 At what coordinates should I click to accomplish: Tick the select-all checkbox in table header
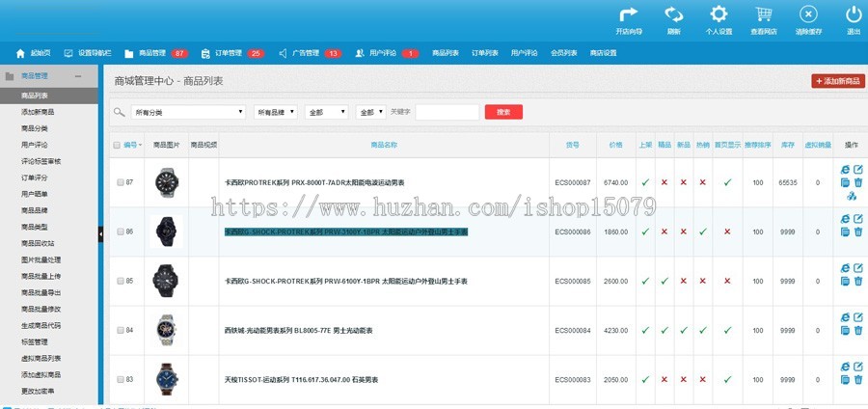click(117, 145)
